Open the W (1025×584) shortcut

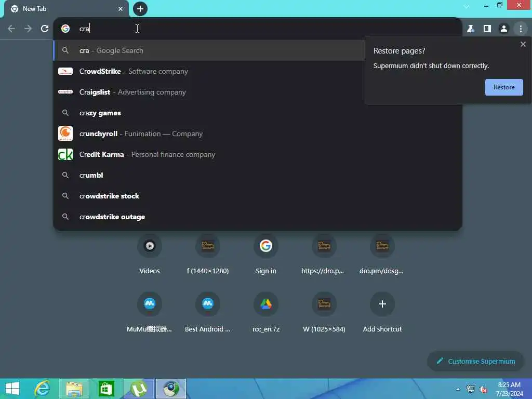(324, 312)
